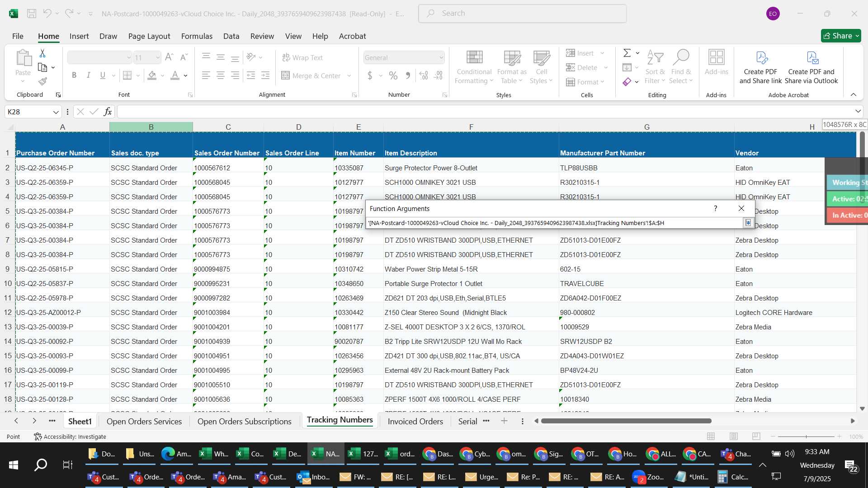Click the Clear eraser icon
This screenshot has width=868, height=488.
[x=627, y=82]
